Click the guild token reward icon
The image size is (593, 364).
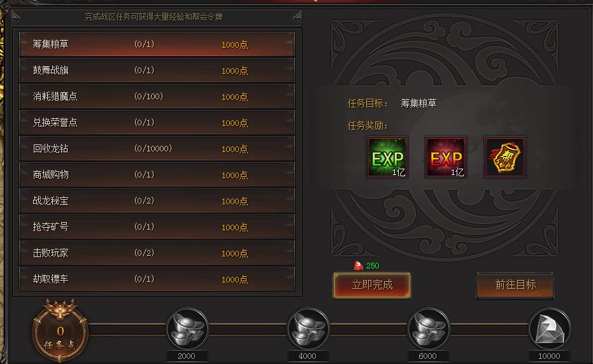(x=505, y=157)
